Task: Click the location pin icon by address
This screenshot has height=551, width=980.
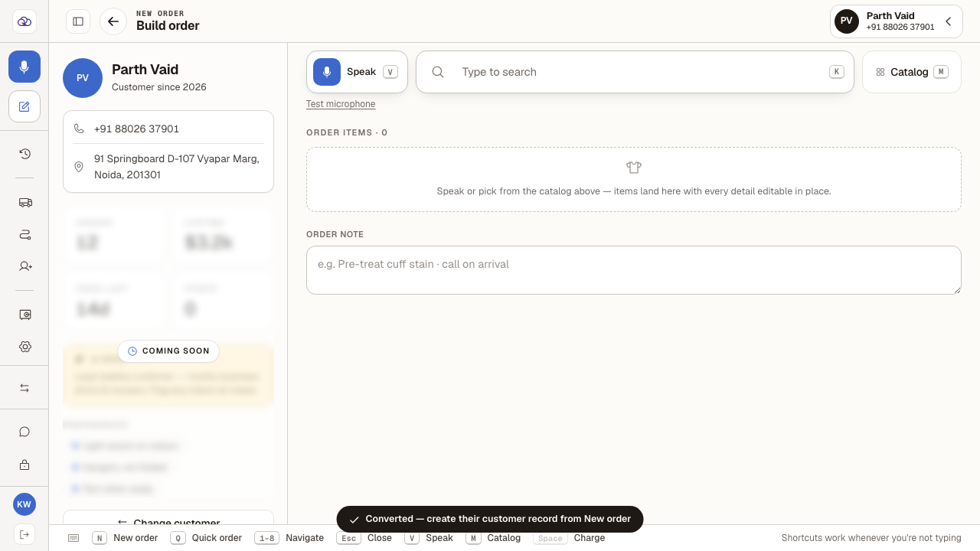Action: [79, 167]
